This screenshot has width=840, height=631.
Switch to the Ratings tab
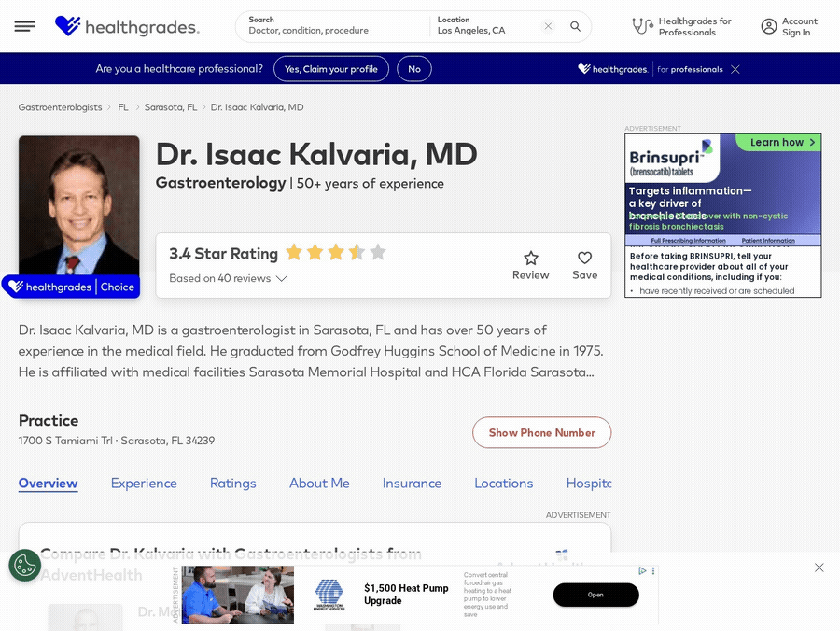233,484
